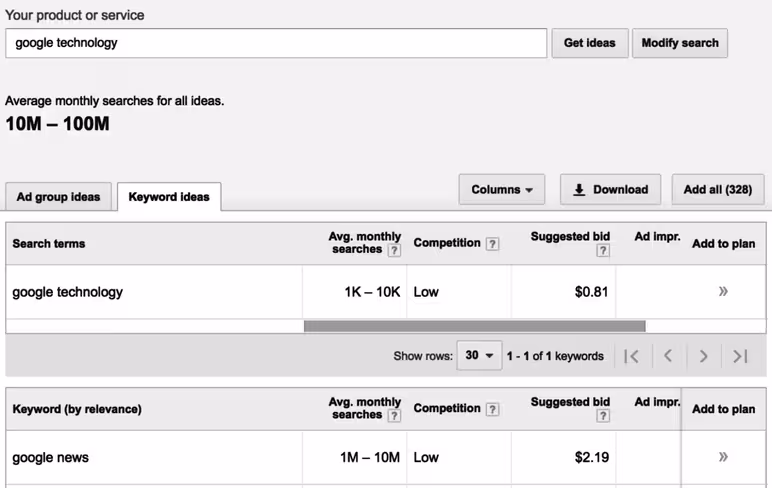Screen dimensions: 772x488
Task: Open help for Avg. monthly searches in Search terms table
Action: pos(394,250)
